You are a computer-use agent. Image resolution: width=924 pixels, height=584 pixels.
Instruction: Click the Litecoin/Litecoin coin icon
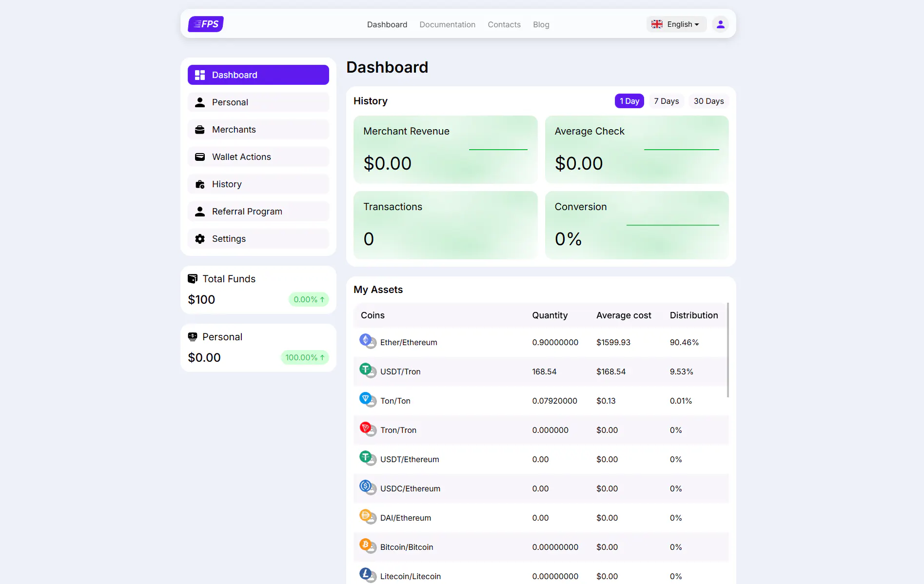[x=368, y=575]
